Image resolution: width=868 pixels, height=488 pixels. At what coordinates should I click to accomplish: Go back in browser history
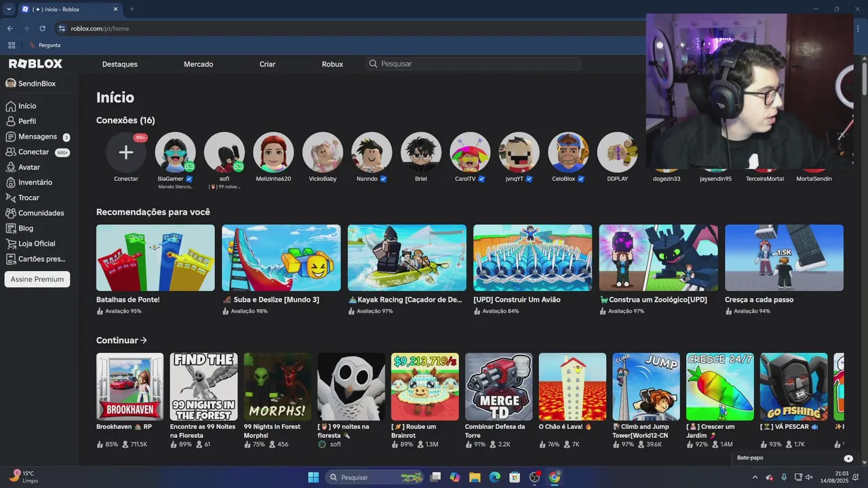(9, 28)
